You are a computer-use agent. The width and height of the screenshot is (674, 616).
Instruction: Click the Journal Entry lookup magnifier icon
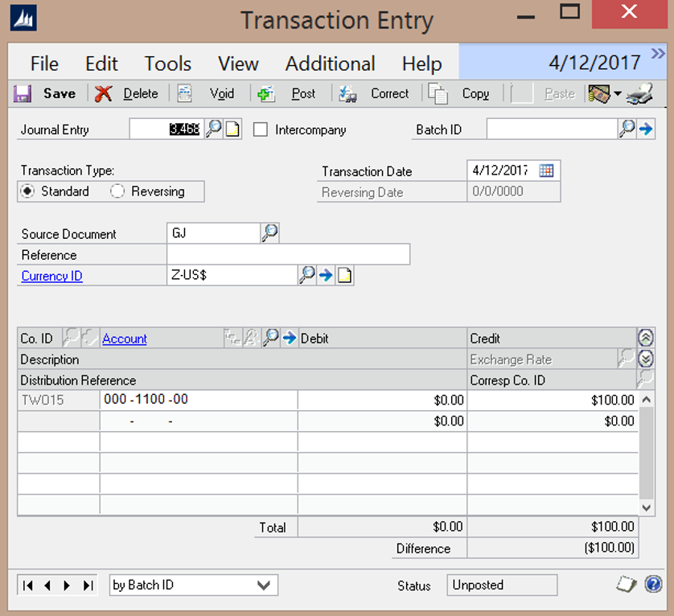[x=213, y=129]
